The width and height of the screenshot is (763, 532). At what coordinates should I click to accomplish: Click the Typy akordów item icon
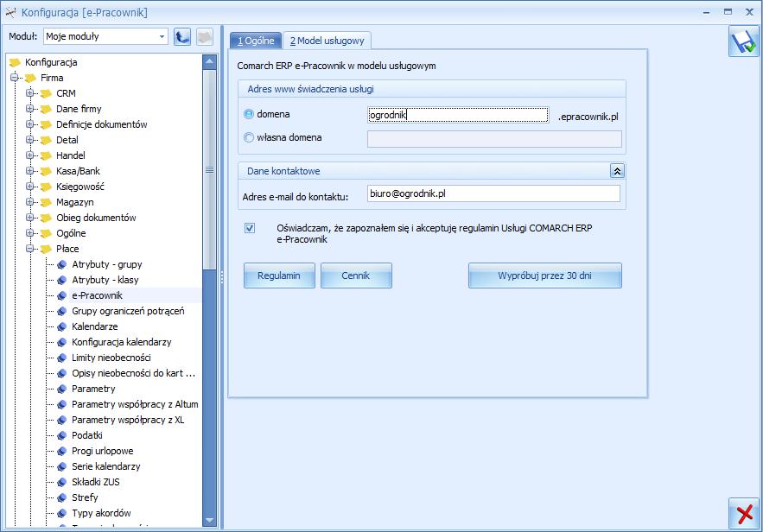click(x=62, y=514)
